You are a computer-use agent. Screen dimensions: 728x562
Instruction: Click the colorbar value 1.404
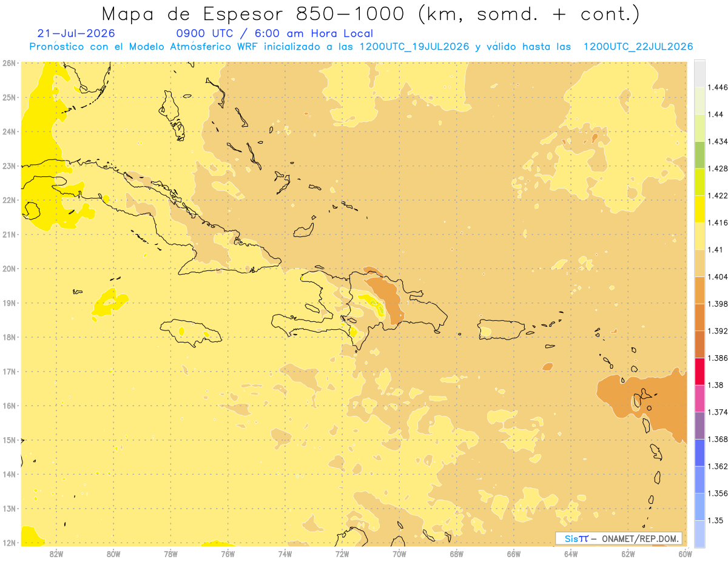pos(718,277)
